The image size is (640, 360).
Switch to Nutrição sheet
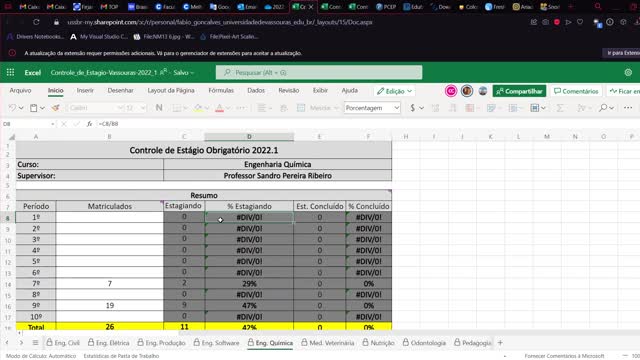pos(378,343)
